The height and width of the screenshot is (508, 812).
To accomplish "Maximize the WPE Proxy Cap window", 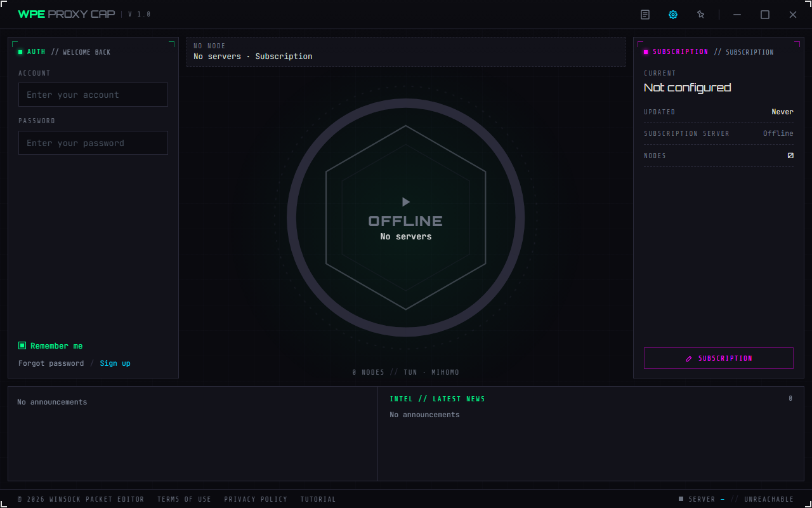I will (x=765, y=15).
